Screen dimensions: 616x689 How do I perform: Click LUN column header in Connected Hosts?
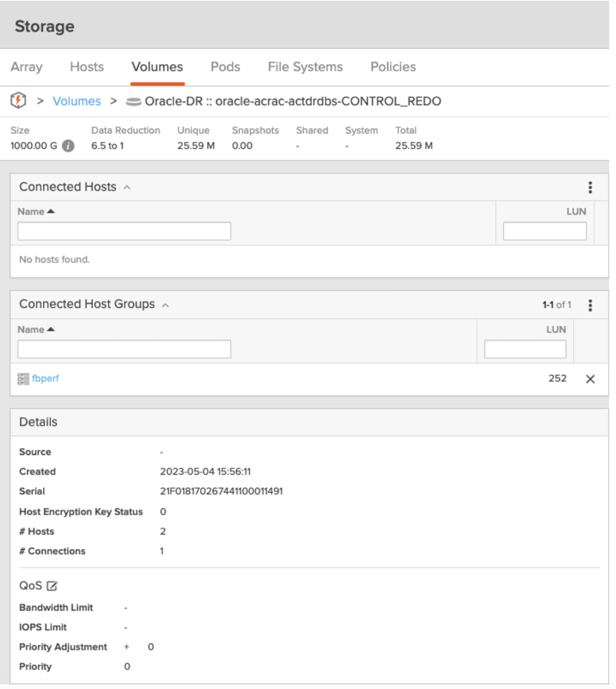(576, 212)
